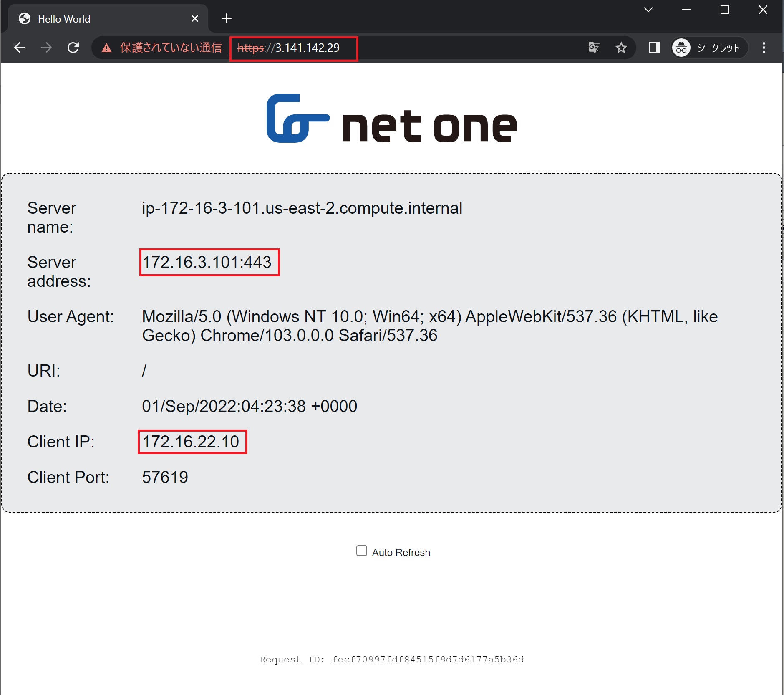Click the server name ip-172-16-3-101.us-east-2.compute.internal
The width and height of the screenshot is (784, 695).
302,208
